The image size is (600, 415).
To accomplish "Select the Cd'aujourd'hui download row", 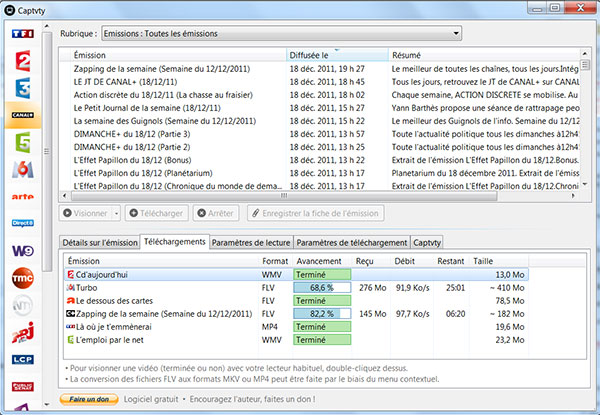I will 297,275.
